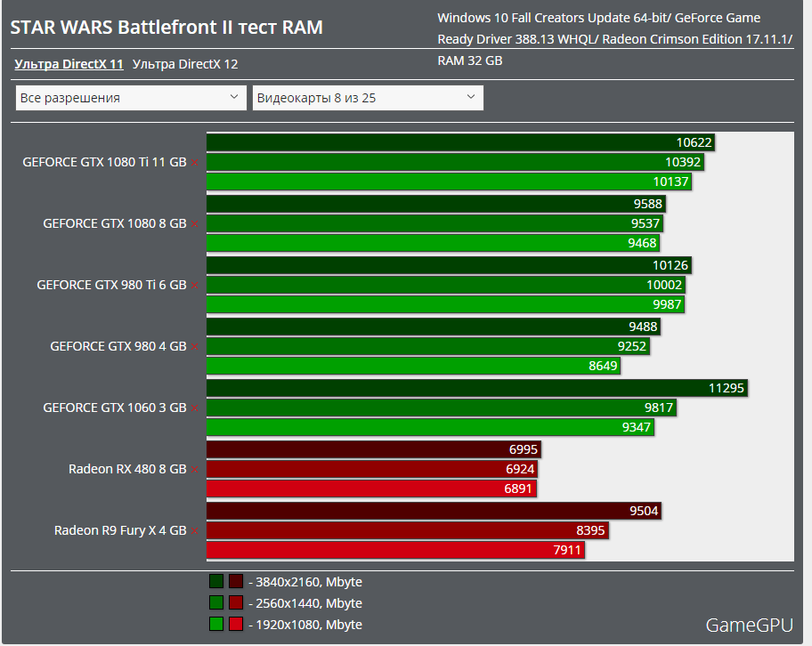Click the 10392 bar value

(683, 162)
